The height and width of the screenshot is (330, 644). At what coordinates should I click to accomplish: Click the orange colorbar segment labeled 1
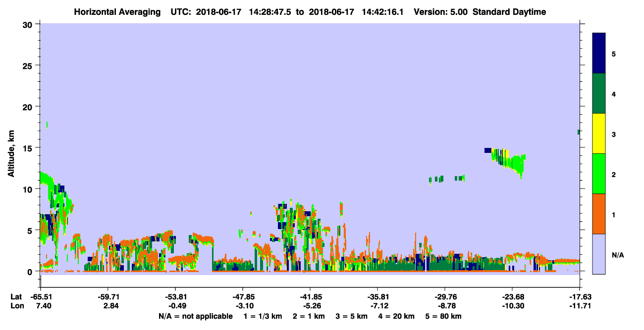(599, 214)
